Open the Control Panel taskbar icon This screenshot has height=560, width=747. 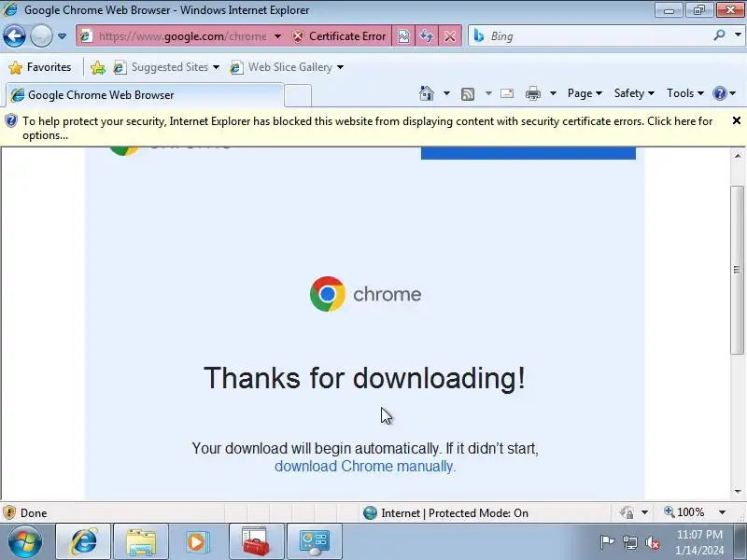[x=315, y=541]
